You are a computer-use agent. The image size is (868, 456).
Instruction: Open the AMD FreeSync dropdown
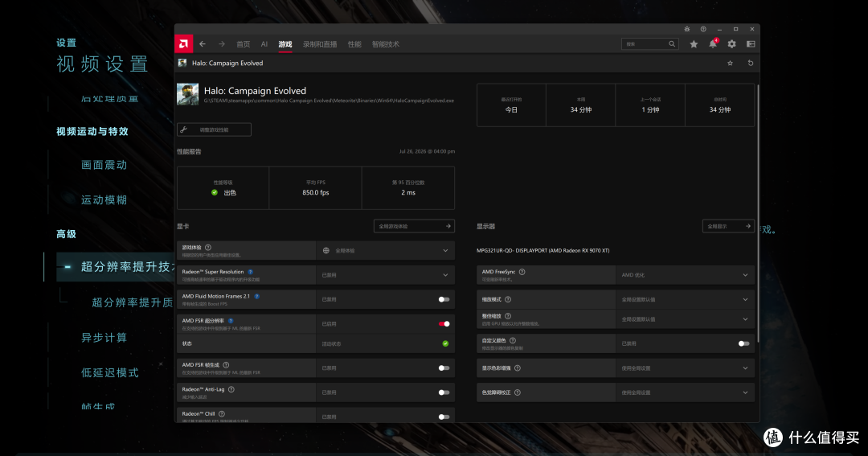685,275
